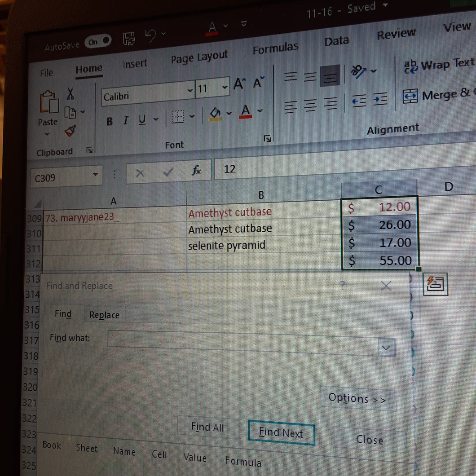Click the Select All corner triangle
The height and width of the screenshot is (476, 476).
[x=38, y=204]
